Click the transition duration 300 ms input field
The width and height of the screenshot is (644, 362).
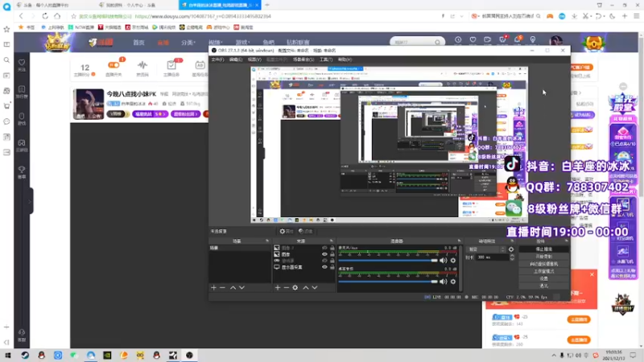(x=492, y=257)
